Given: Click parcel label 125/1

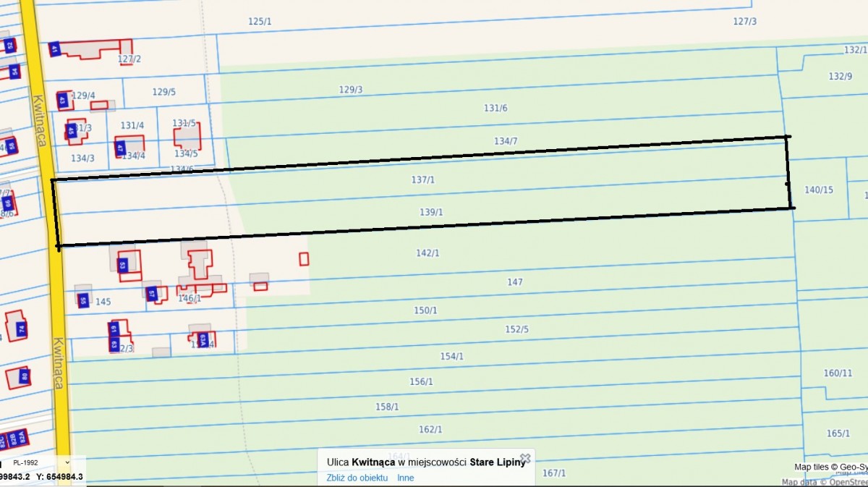Looking at the screenshot, I should [x=260, y=22].
